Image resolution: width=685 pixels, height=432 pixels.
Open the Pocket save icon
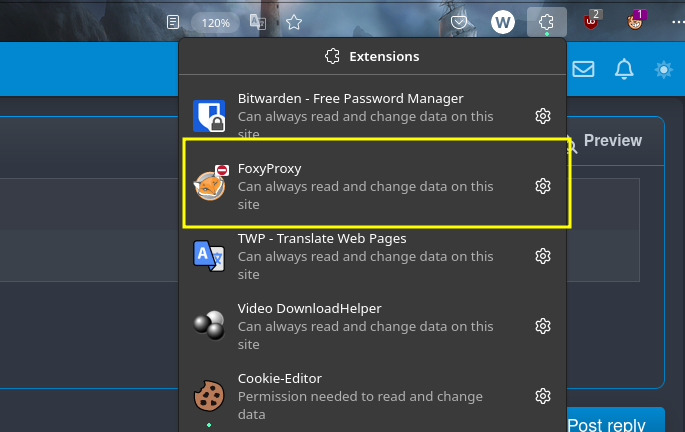(x=459, y=22)
